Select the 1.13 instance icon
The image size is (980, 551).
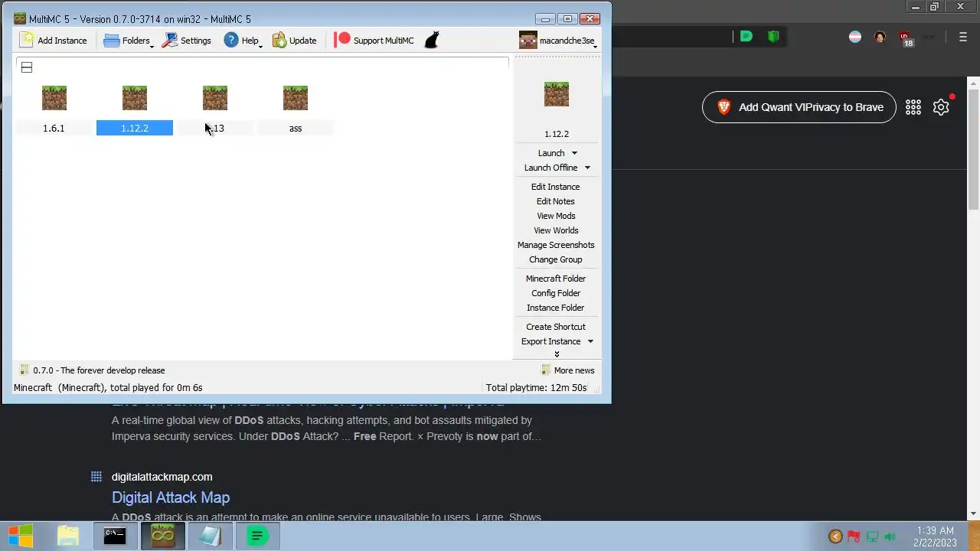(x=215, y=98)
